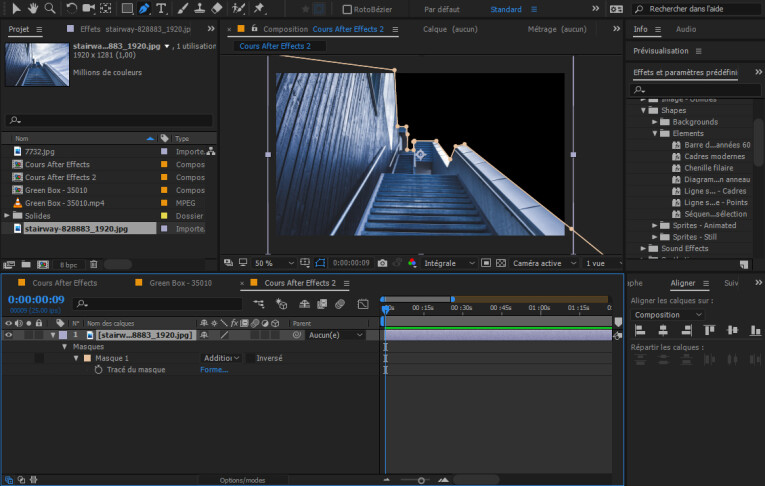Image resolution: width=765 pixels, height=486 pixels.
Task: Create new folder in Project panel
Action: point(26,264)
